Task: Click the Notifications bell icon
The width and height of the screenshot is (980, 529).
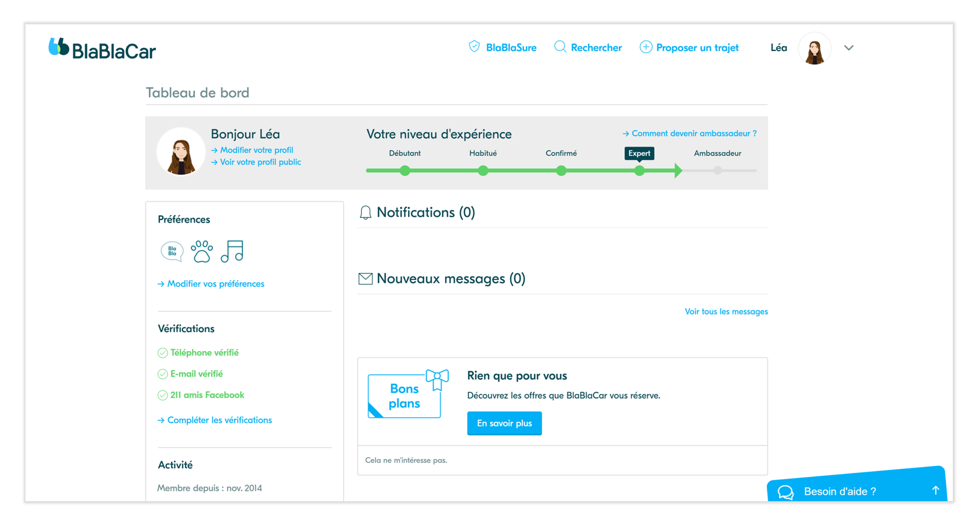Action: (365, 213)
